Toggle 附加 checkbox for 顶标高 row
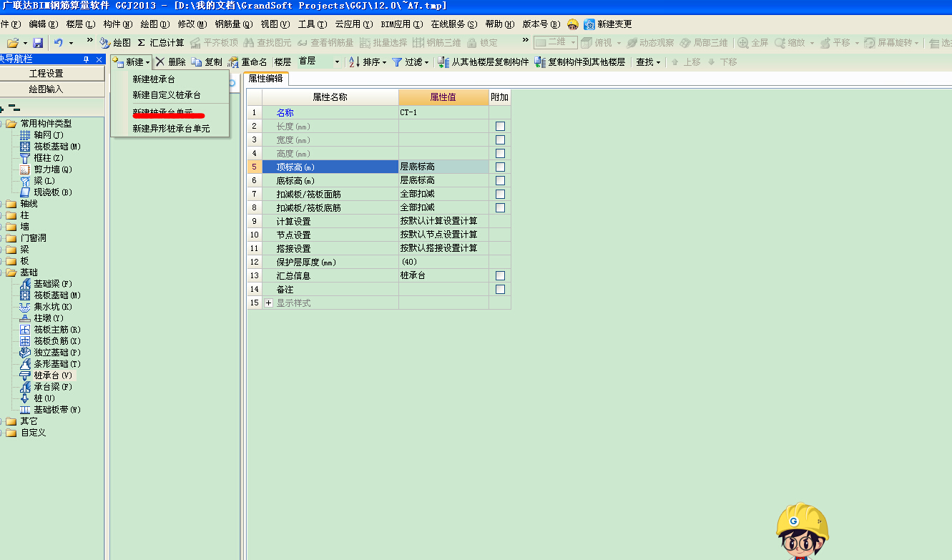952x560 pixels. coord(500,167)
